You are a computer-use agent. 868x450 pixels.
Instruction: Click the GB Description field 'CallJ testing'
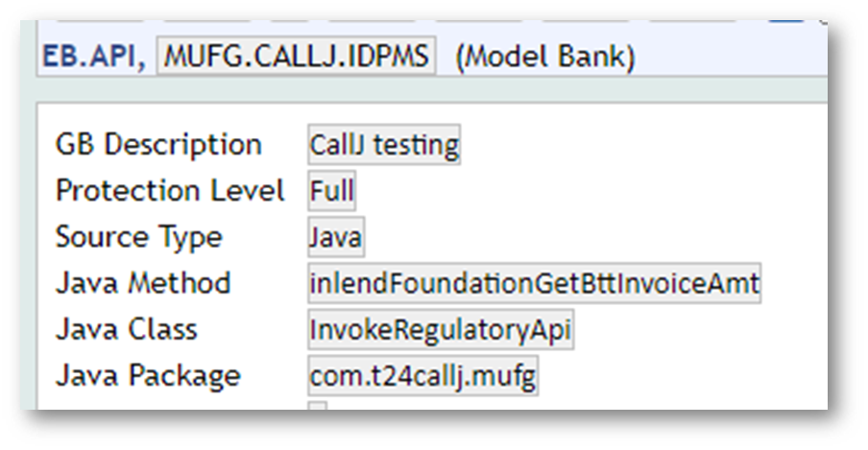coord(384,145)
